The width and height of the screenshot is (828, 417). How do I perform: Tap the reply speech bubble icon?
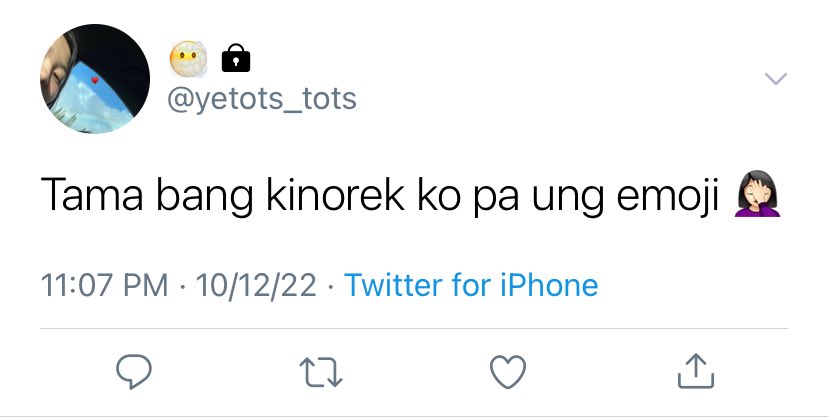(x=134, y=372)
